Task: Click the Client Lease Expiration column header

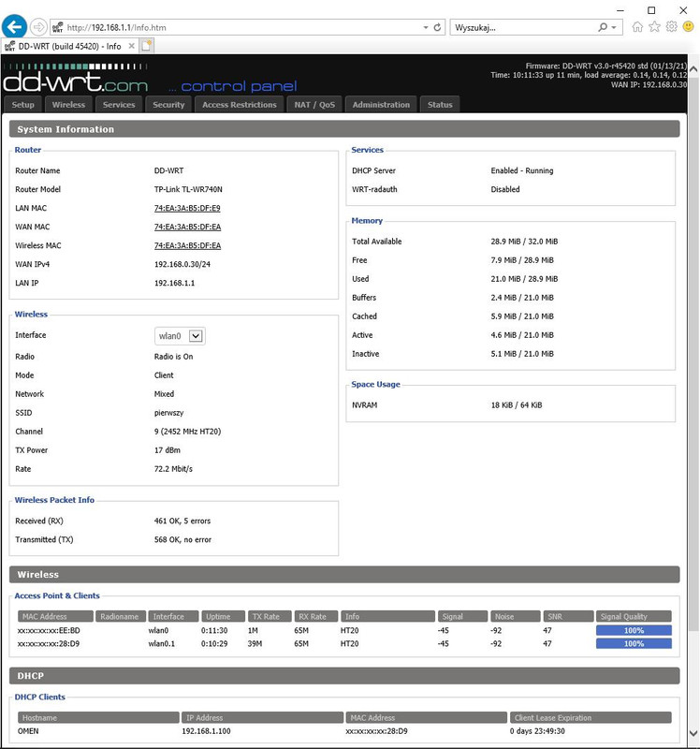Action: pyautogui.click(x=591, y=717)
